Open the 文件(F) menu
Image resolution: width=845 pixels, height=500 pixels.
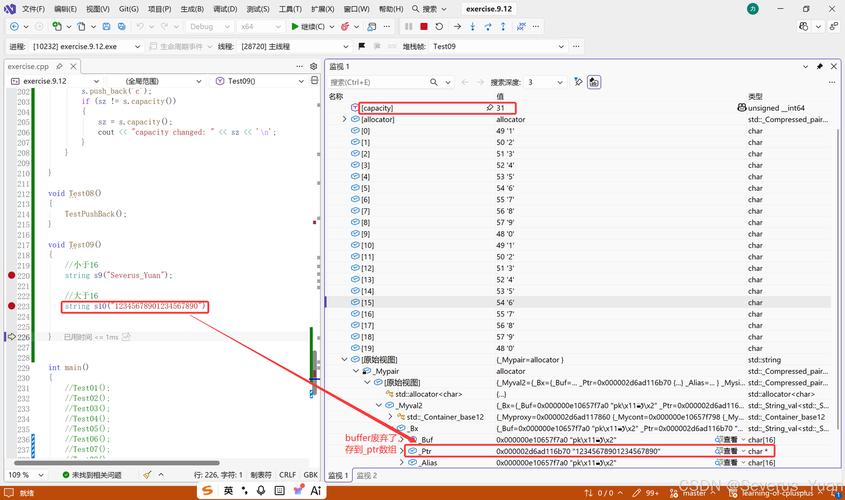33,9
